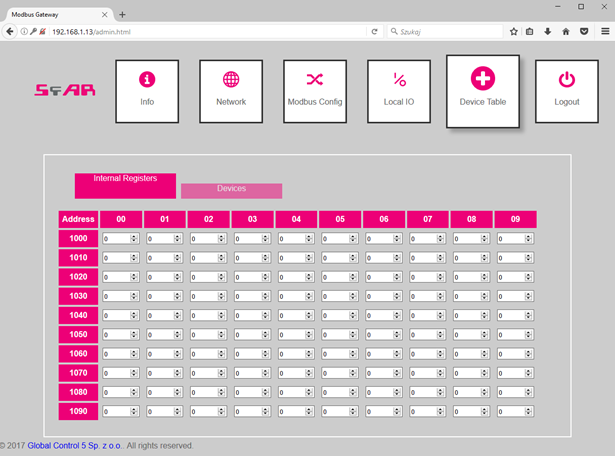The image size is (615, 456).
Task: Open the Network settings page
Action: (231, 90)
